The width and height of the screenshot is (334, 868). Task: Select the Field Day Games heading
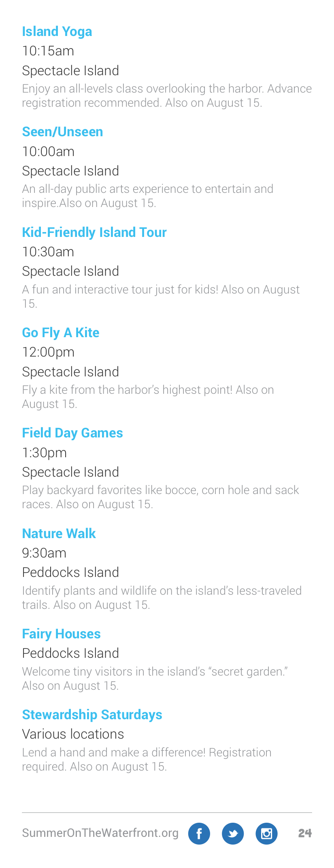click(x=72, y=433)
